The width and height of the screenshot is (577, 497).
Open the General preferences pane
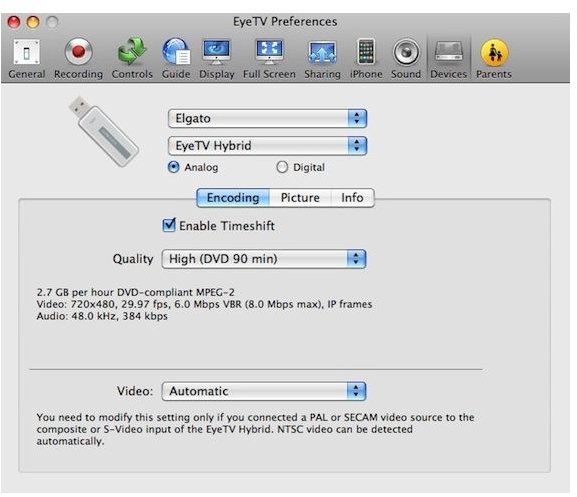tap(26, 59)
